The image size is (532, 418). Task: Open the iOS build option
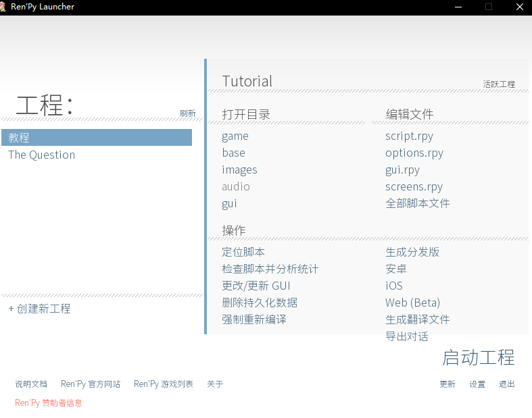(x=394, y=286)
